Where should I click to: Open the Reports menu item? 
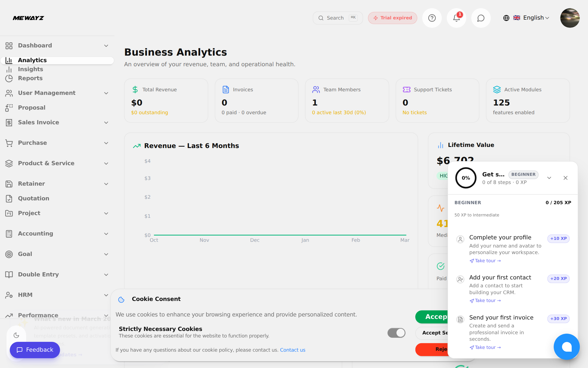click(30, 78)
